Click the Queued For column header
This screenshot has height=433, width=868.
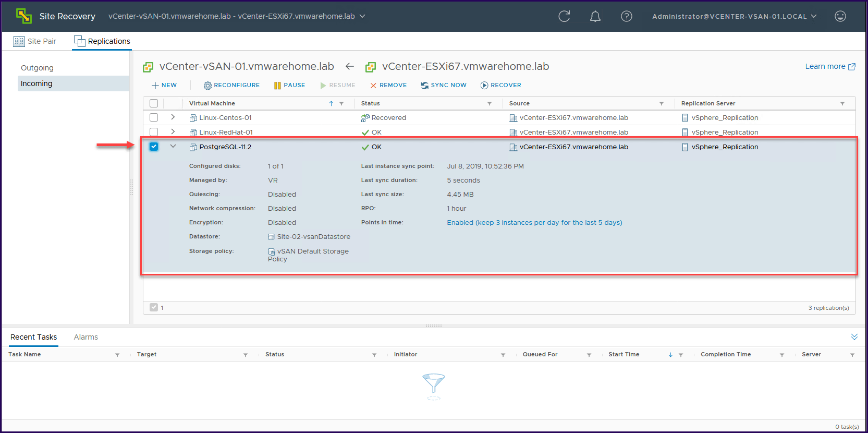point(540,354)
